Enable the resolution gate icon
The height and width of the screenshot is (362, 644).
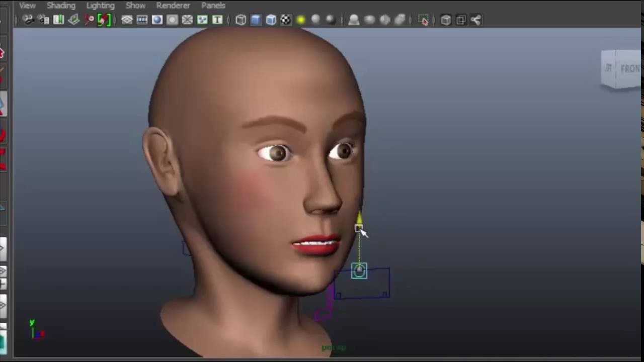tap(157, 20)
